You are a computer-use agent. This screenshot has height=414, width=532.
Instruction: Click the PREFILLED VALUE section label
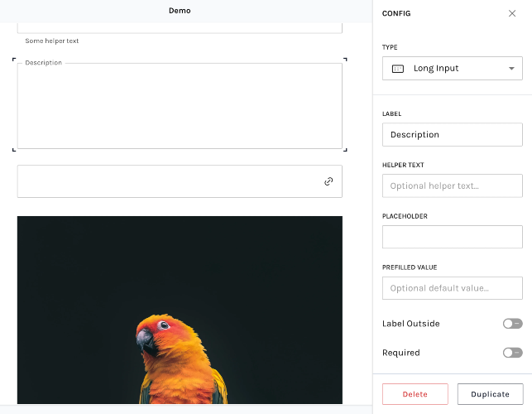[410, 267]
